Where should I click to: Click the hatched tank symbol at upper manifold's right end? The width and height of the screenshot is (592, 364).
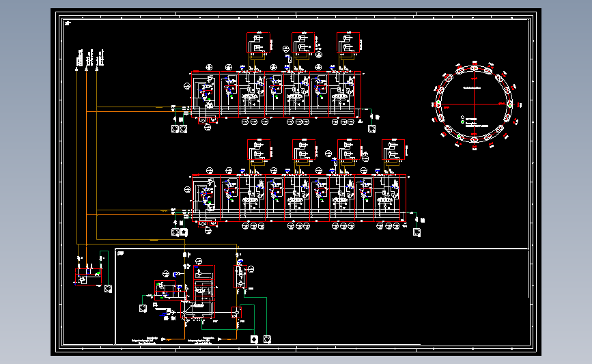click(371, 129)
